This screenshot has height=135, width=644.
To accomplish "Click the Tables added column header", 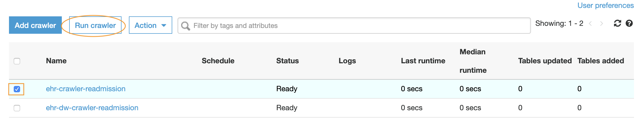I will pos(601,61).
